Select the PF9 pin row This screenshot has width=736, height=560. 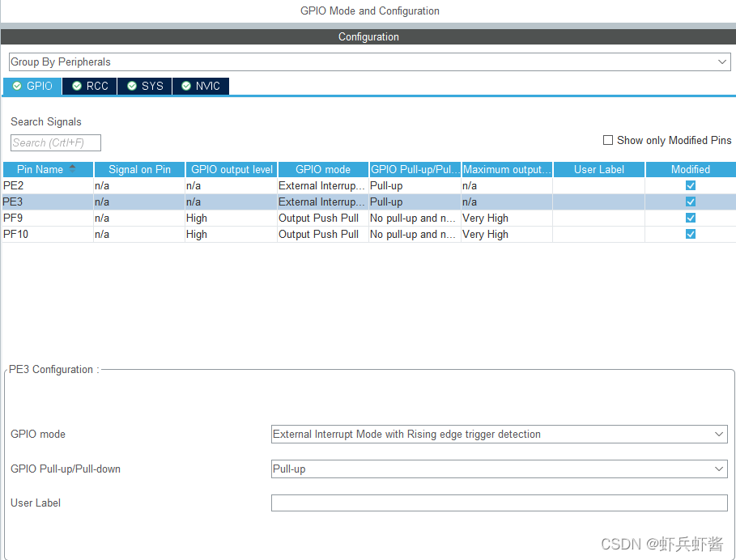47,218
